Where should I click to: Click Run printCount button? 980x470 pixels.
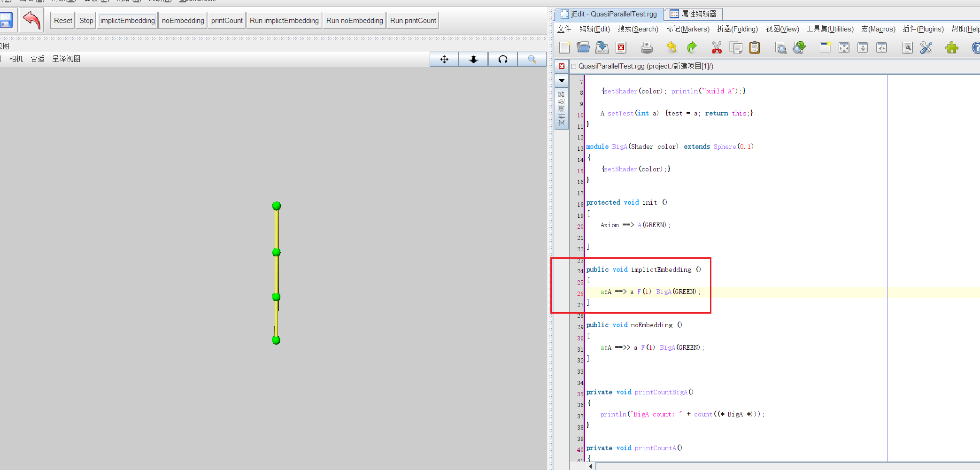pyautogui.click(x=413, y=21)
